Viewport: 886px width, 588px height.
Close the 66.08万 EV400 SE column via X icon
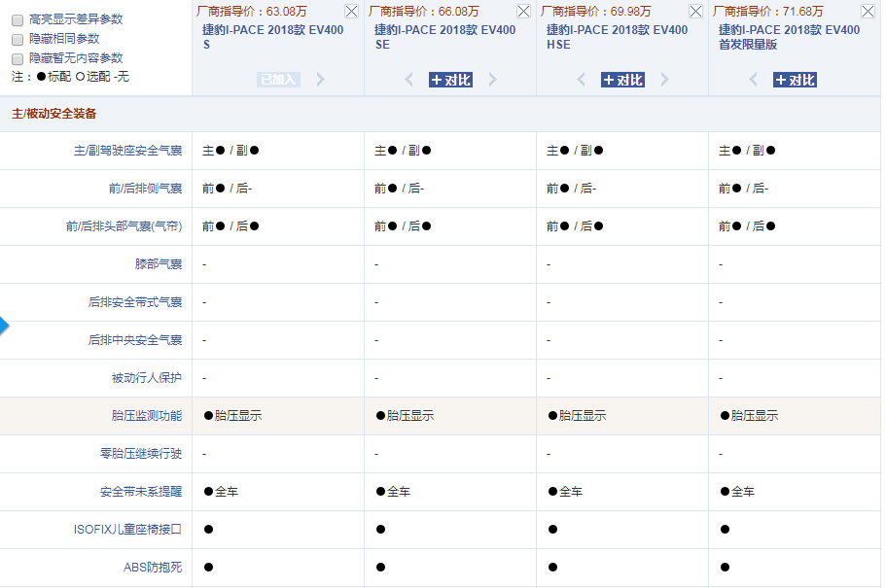point(524,12)
